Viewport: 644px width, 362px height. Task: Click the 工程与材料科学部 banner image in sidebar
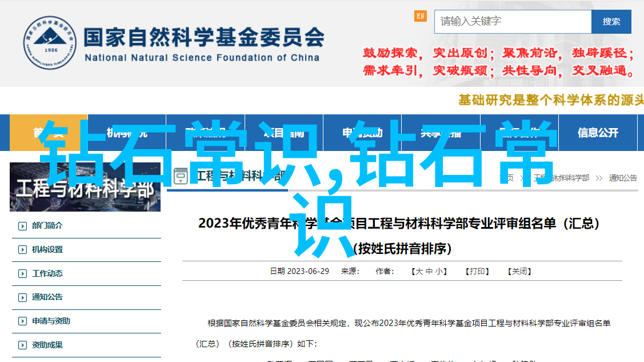click(85, 187)
